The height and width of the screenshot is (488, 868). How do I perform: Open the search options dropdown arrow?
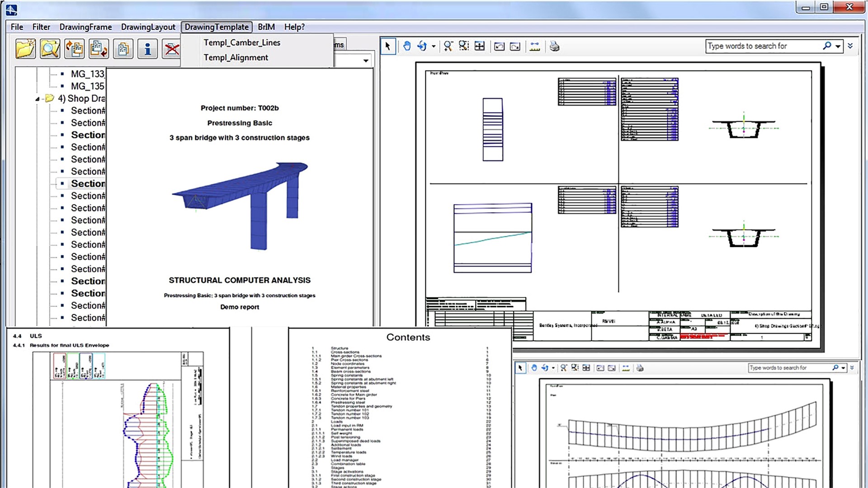[x=838, y=46]
